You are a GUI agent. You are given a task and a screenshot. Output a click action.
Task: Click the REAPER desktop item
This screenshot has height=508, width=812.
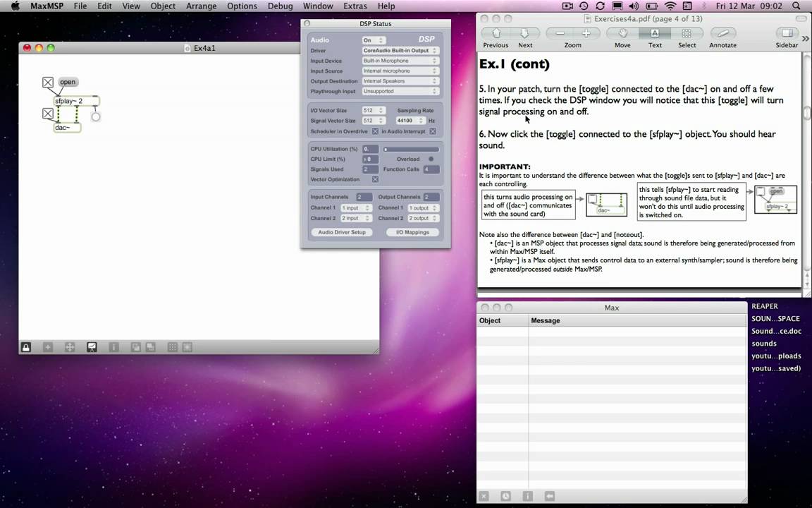pos(765,306)
